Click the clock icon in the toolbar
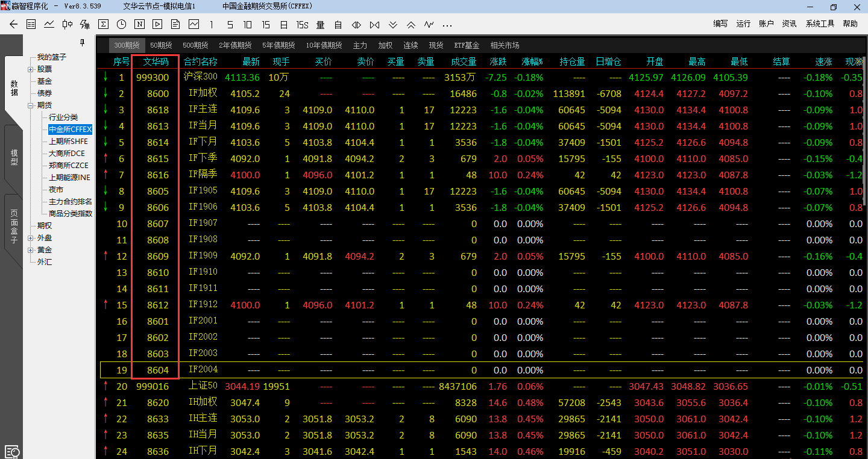 tap(122, 25)
